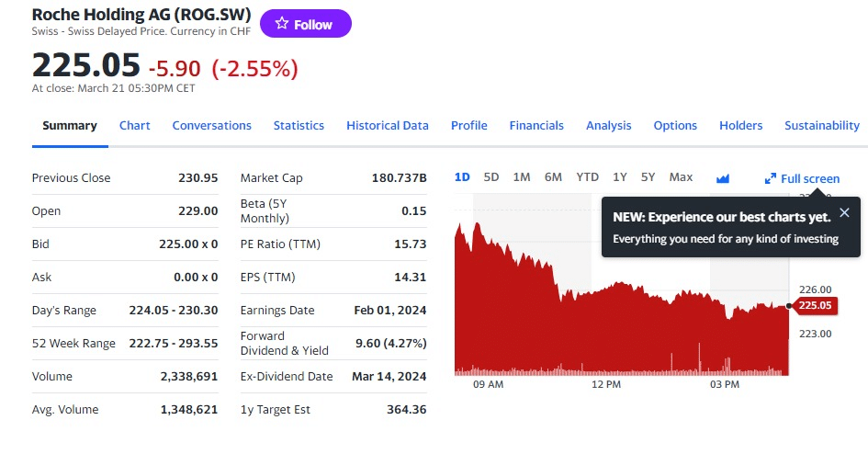The height and width of the screenshot is (454, 868).
Task: Close the new charts tooltip
Action: 844,212
